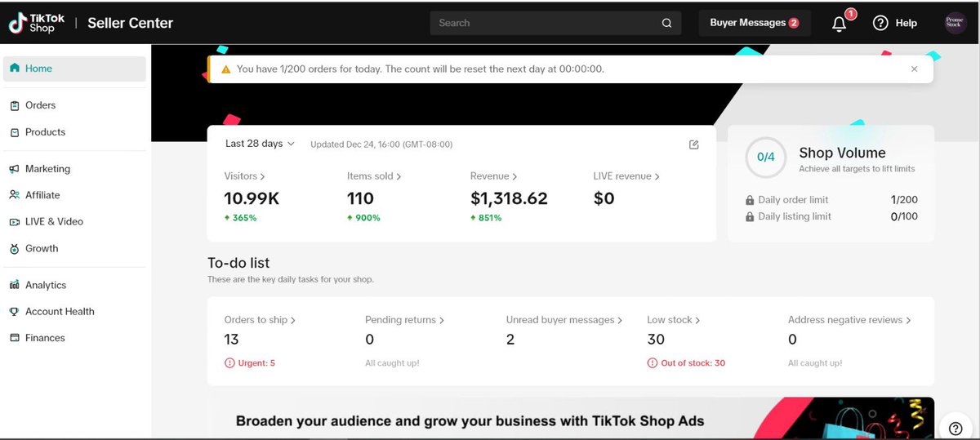
Task: Open Unread buyer messages chevron
Action: click(x=620, y=321)
